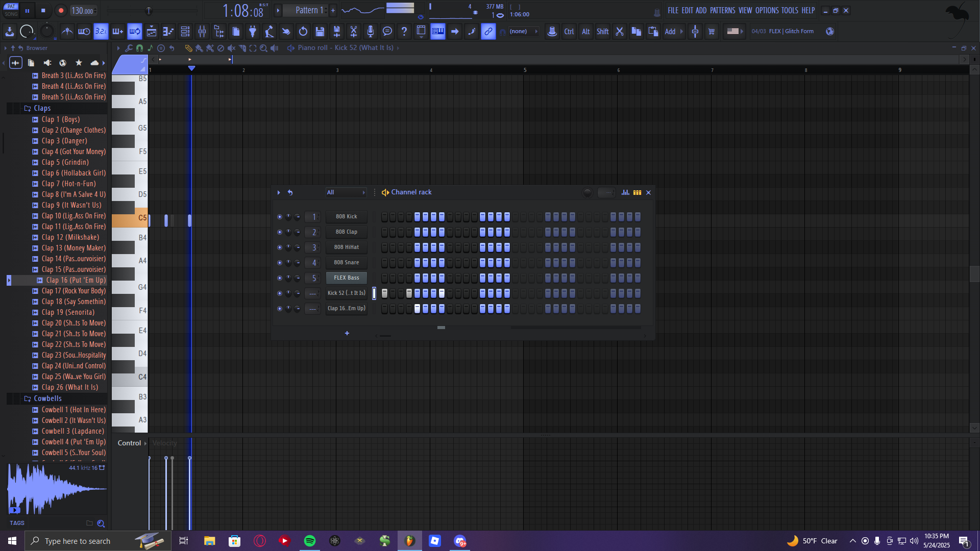Click the Save project floppy icon

(x=320, y=32)
